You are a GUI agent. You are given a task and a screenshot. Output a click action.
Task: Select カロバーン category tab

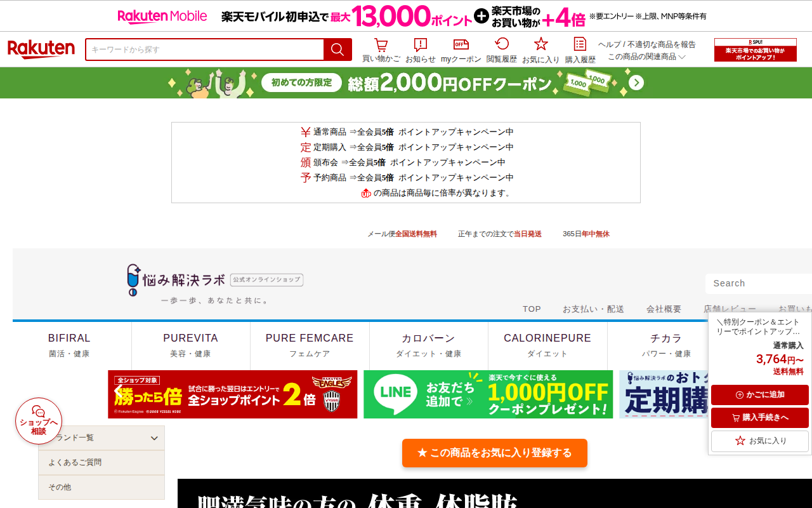428,345
